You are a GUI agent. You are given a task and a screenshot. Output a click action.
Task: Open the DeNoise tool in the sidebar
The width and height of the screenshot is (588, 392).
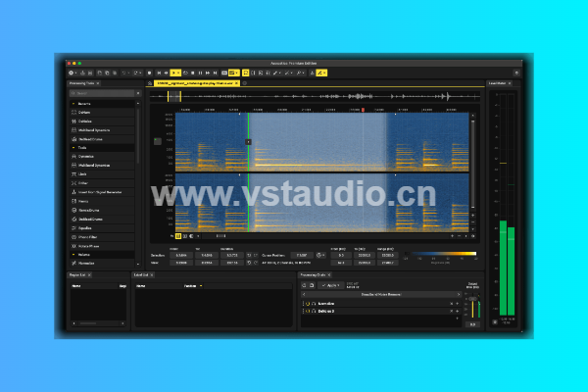[102, 122]
